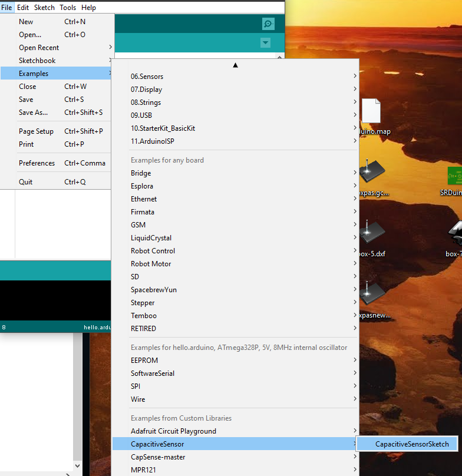Select the Examples menu entry
The width and height of the screenshot is (462, 476).
click(x=56, y=74)
